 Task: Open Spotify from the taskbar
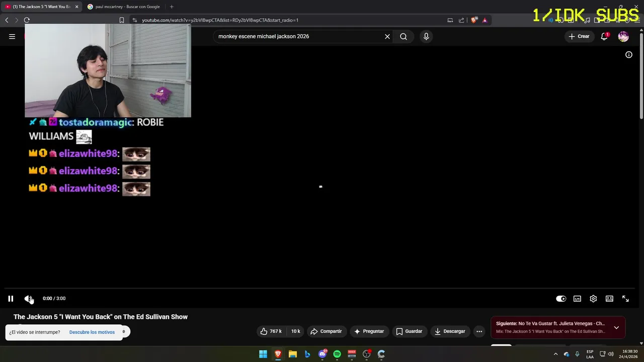coord(337,354)
